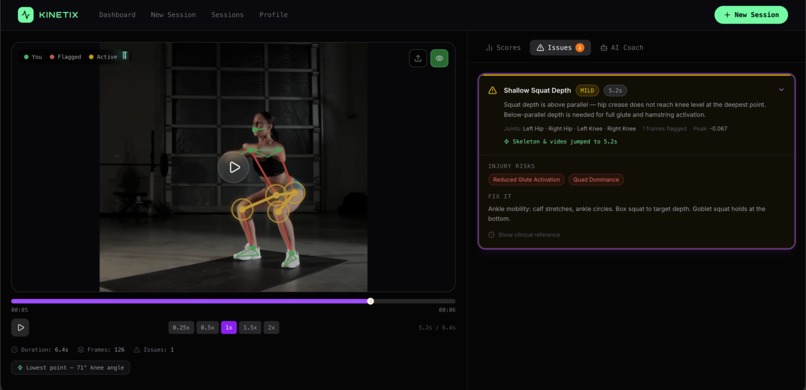The width and height of the screenshot is (806, 390).
Task: Click the '00:06' end time label
Action: click(x=447, y=310)
